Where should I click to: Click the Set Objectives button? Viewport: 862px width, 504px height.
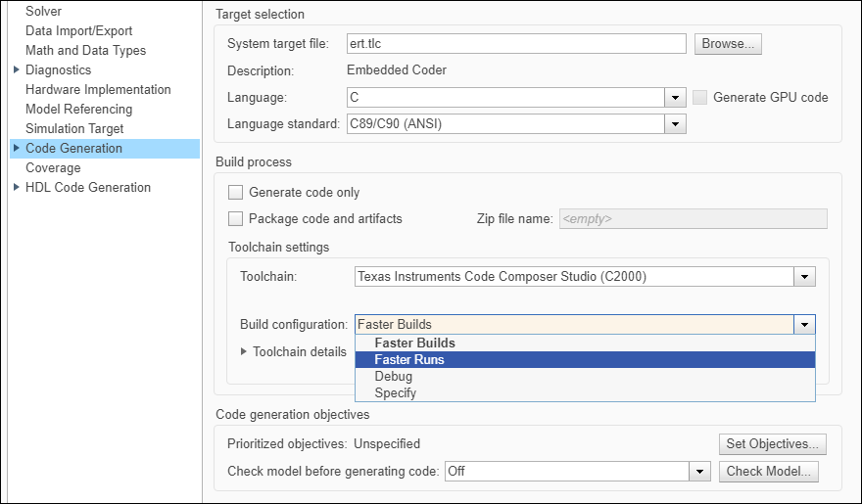point(772,444)
